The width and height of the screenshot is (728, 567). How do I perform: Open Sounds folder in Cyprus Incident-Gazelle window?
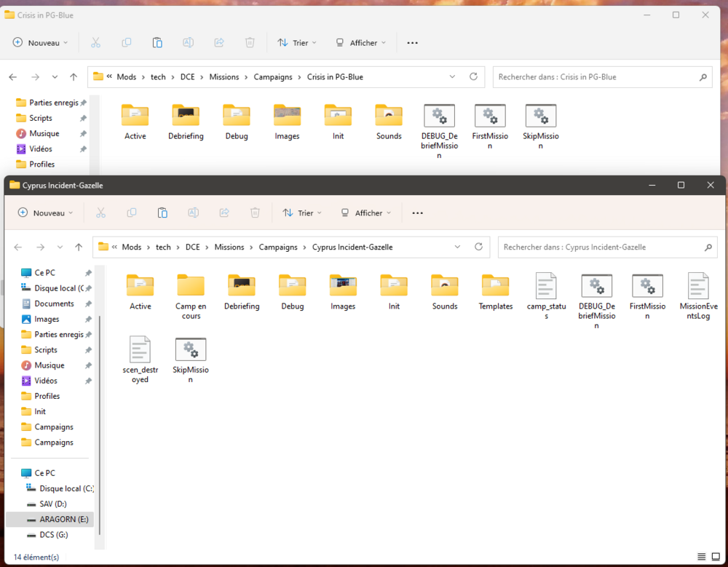445,292
